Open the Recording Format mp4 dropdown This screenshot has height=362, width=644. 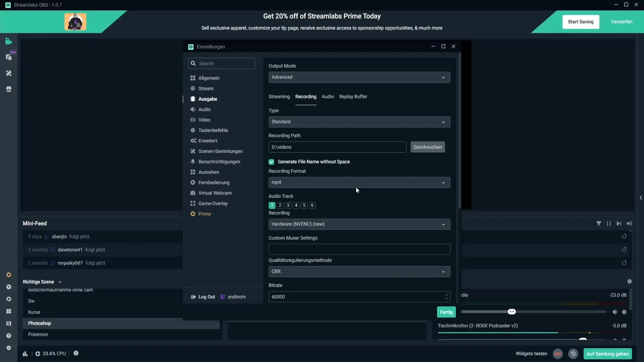359,183
